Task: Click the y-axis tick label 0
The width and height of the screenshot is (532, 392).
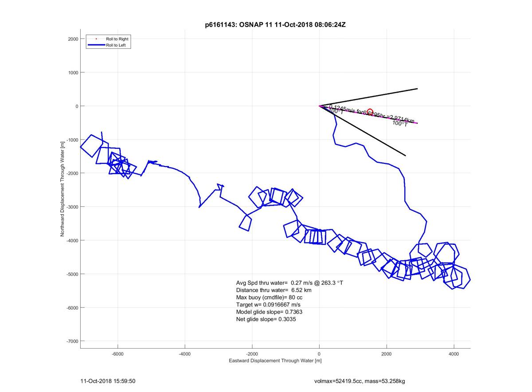Action: (77, 106)
